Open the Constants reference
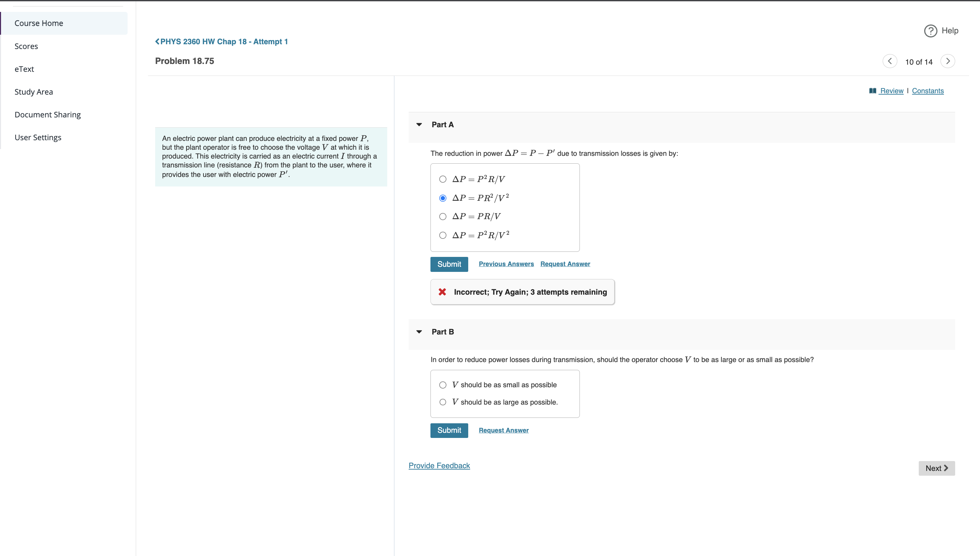980x556 pixels. (x=928, y=91)
